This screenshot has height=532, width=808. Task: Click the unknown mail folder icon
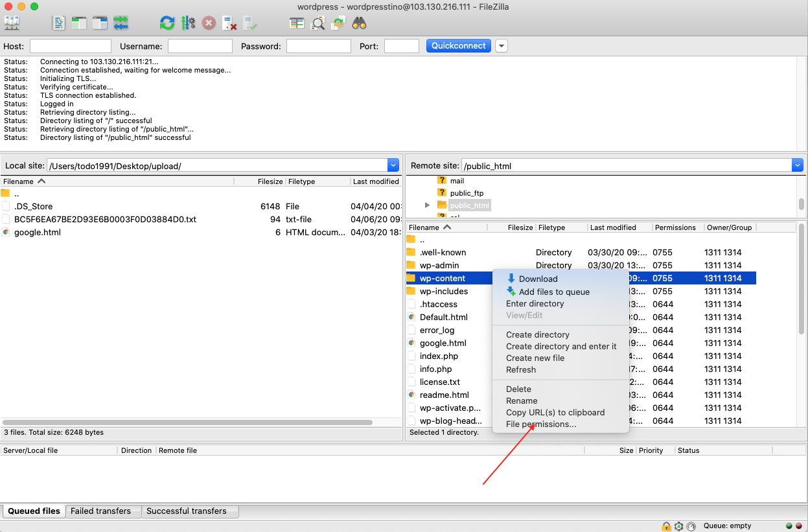(442, 181)
